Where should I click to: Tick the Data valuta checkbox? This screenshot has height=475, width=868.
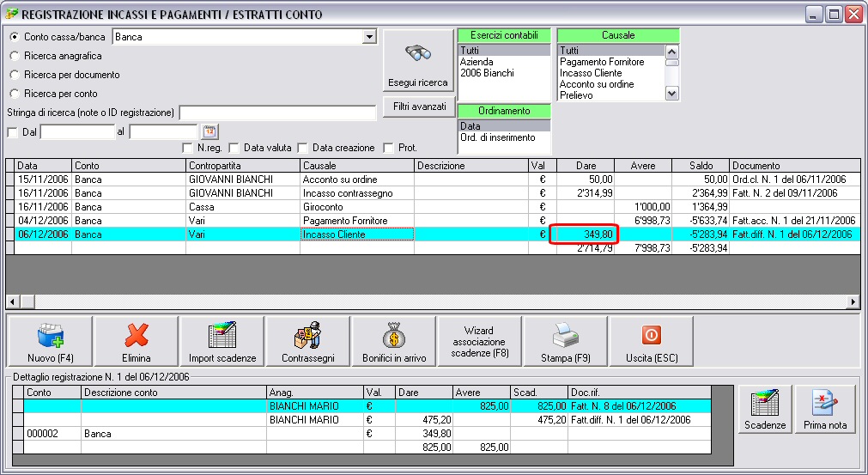234,148
